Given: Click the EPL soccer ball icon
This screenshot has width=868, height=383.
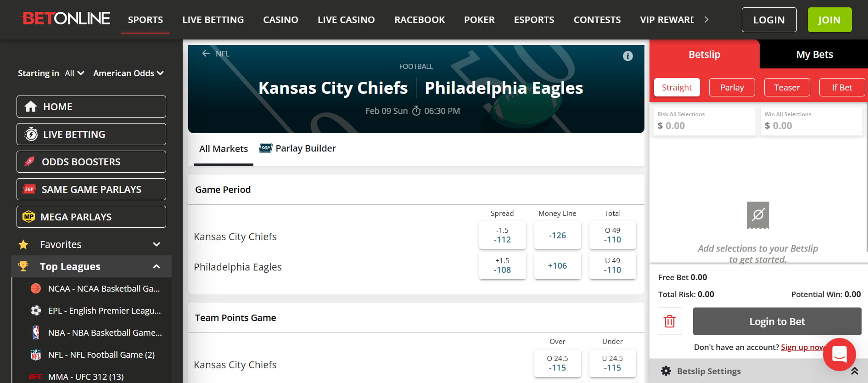Looking at the screenshot, I should pos(36,310).
